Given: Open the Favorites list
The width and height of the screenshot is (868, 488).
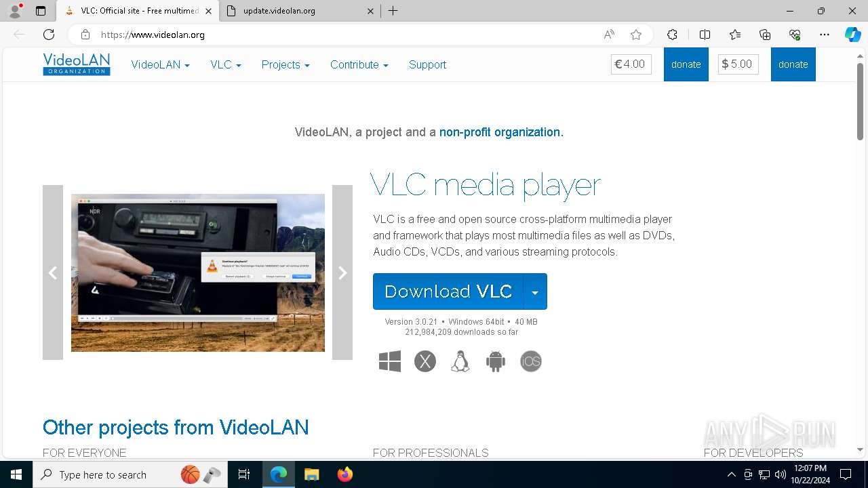Looking at the screenshot, I should coord(735,35).
